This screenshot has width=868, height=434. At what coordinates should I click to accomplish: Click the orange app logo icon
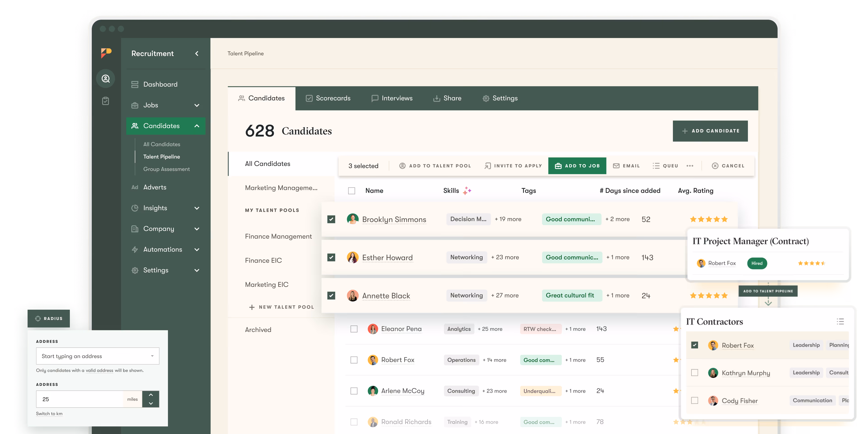106,53
